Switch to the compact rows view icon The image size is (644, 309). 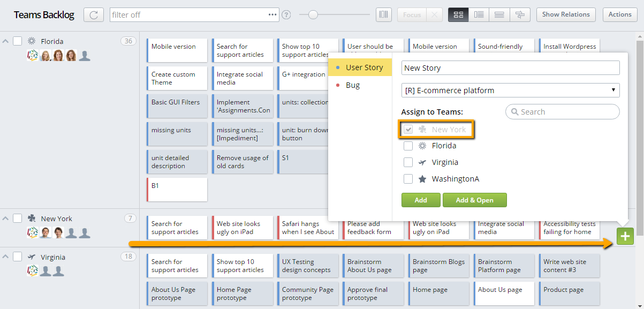point(499,14)
